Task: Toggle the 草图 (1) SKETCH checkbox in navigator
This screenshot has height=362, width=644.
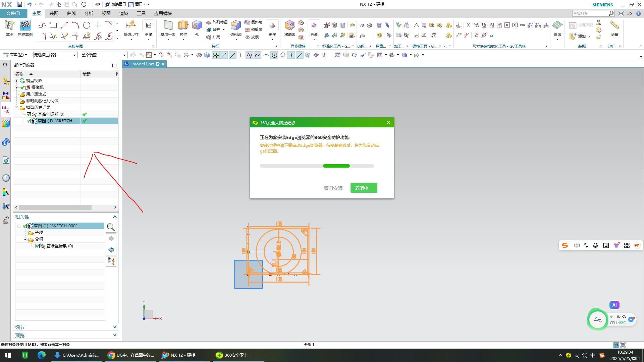Action: pos(29,121)
